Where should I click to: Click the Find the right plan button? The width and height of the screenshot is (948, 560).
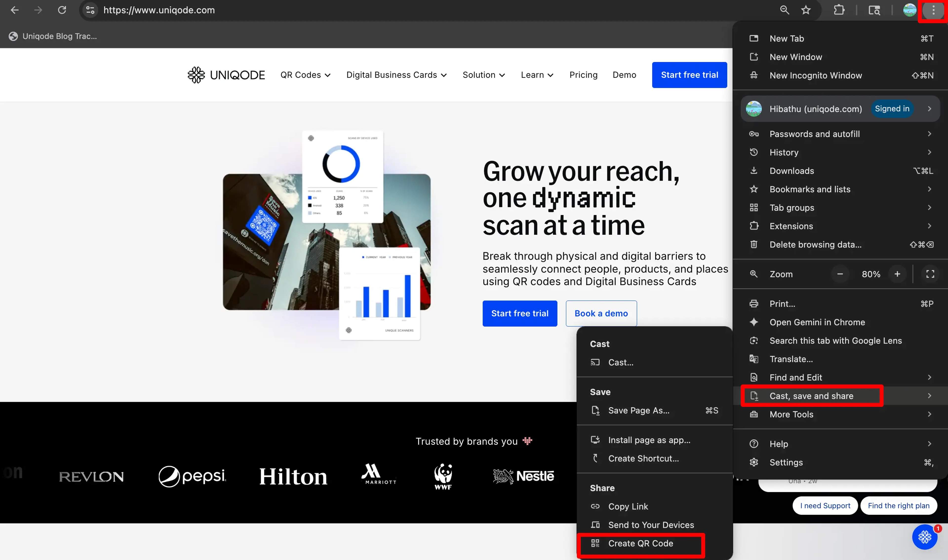[899, 506]
